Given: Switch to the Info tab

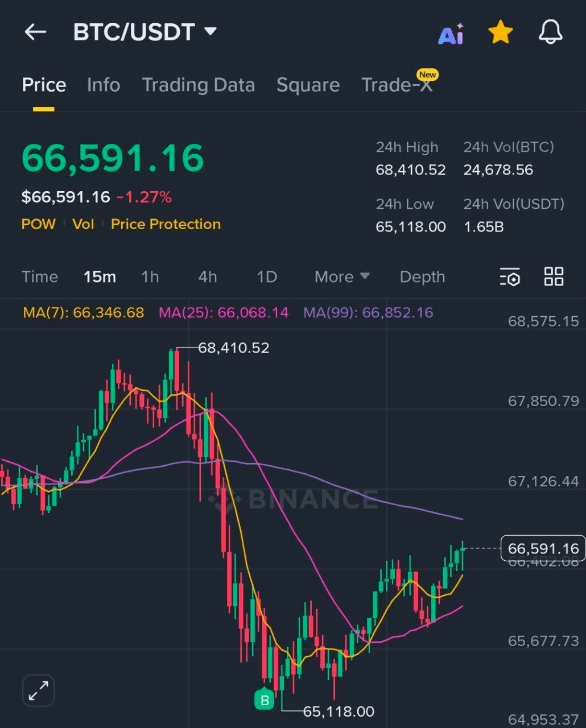Looking at the screenshot, I should pos(104,85).
